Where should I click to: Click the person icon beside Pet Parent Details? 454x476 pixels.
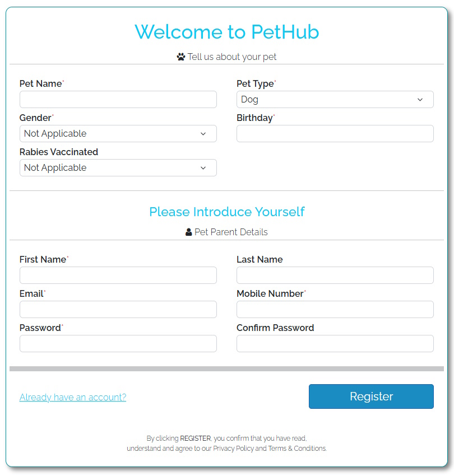point(188,232)
